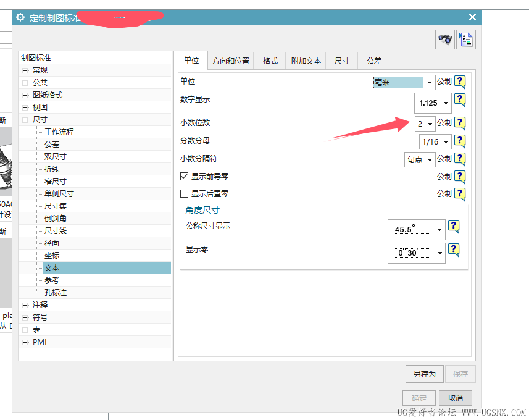The width and height of the screenshot is (529, 420).
Task: Select 尺寸线 in the tree
Action: tap(56, 231)
